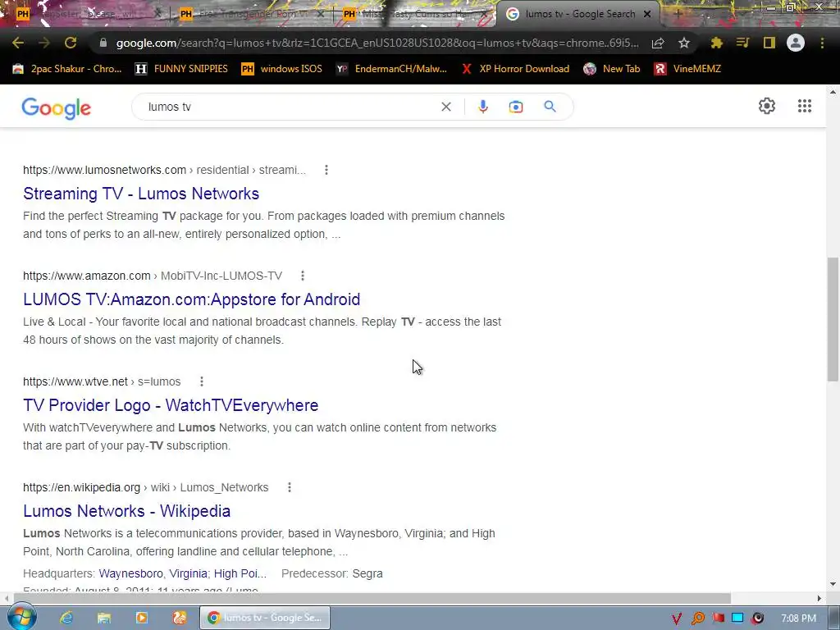Screen dimensions: 840x630
Task: Open Chrome's three-dot menu
Action: coord(822,43)
